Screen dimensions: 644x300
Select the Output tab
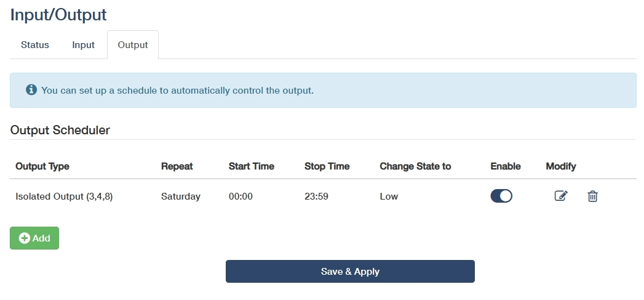click(x=133, y=45)
